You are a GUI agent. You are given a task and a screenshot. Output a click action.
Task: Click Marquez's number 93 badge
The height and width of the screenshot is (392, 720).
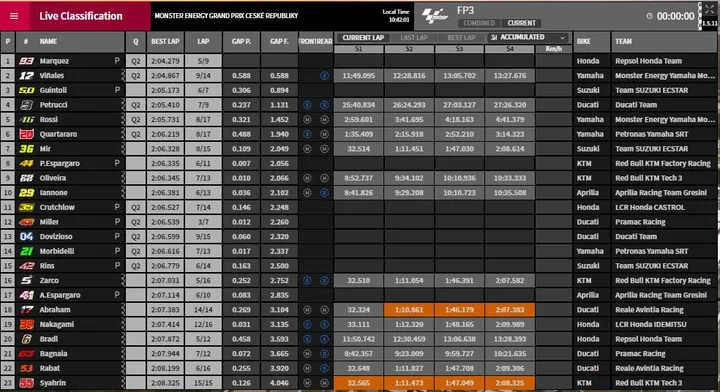point(26,61)
